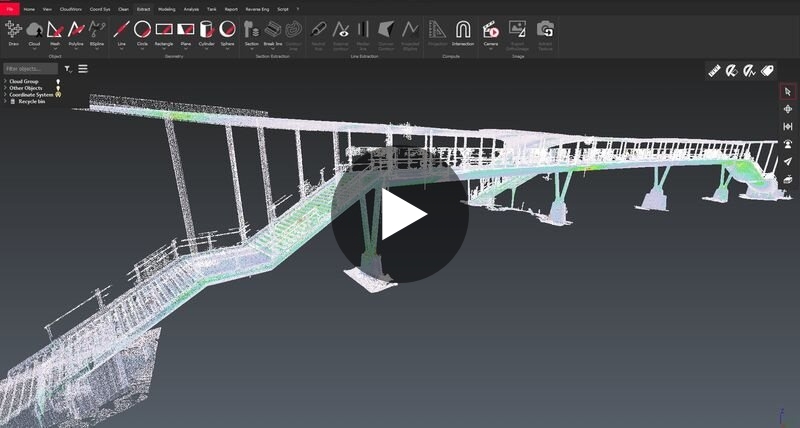Open the Modeling ribbon tab

pos(166,8)
